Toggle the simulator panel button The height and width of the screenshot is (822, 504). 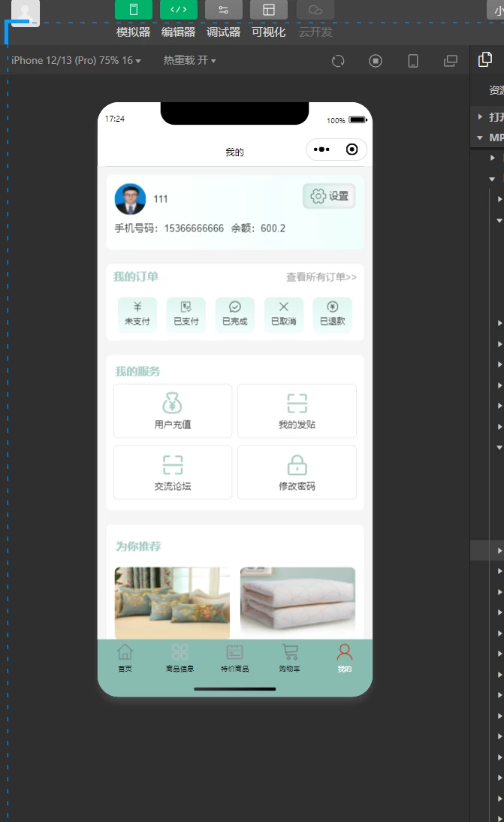click(x=134, y=10)
